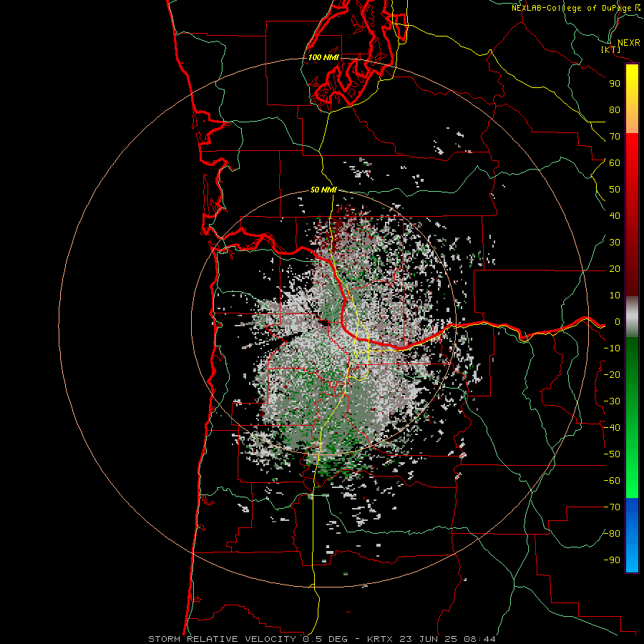644x644 pixels.
Task: Click the 30 value on the velocity scale
Action: click(x=615, y=243)
